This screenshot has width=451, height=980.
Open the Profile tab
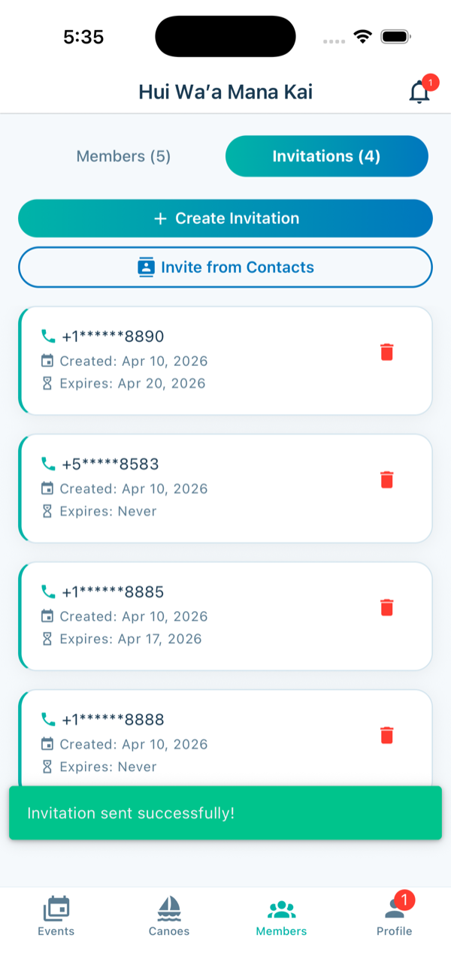coord(395,915)
